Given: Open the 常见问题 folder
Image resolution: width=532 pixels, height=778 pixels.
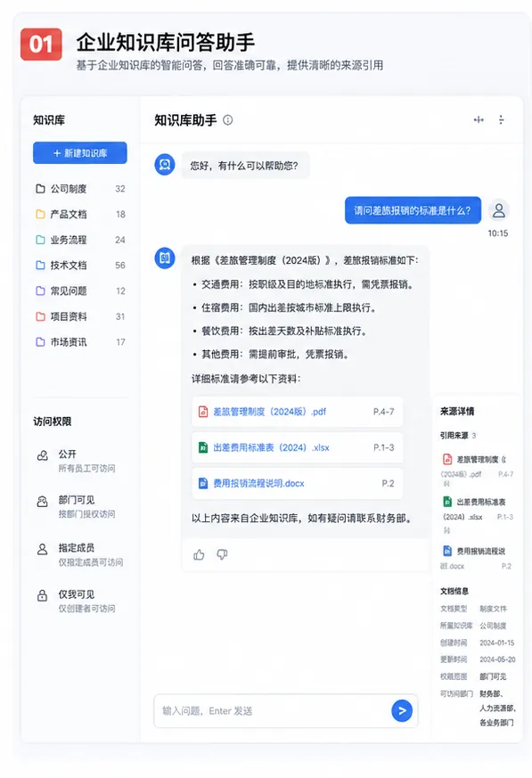Looking at the screenshot, I should pos(80,291).
